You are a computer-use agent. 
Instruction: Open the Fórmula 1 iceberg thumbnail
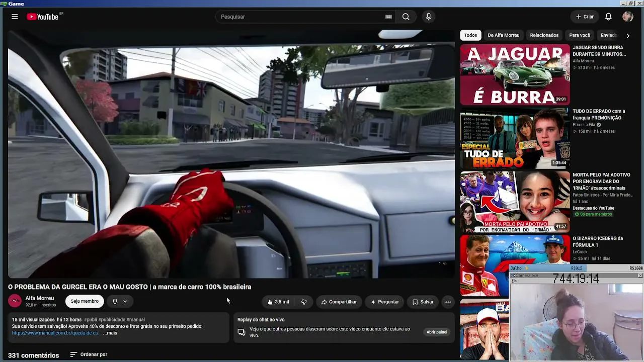coord(515,265)
